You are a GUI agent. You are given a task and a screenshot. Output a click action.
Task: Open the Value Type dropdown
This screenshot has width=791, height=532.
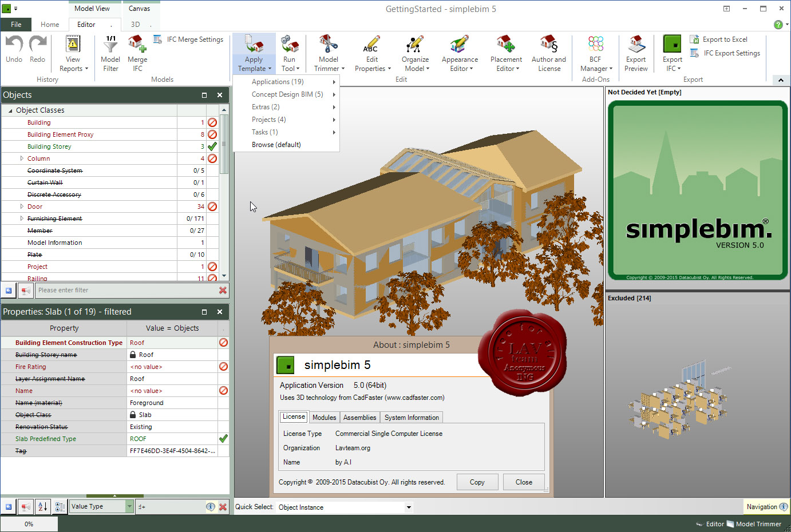pyautogui.click(x=129, y=506)
